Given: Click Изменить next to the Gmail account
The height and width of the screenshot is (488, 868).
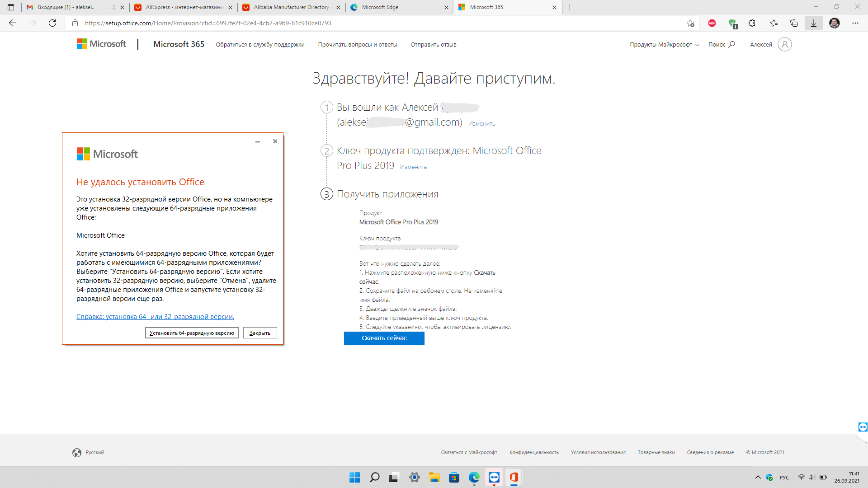Looking at the screenshot, I should click(x=481, y=124).
